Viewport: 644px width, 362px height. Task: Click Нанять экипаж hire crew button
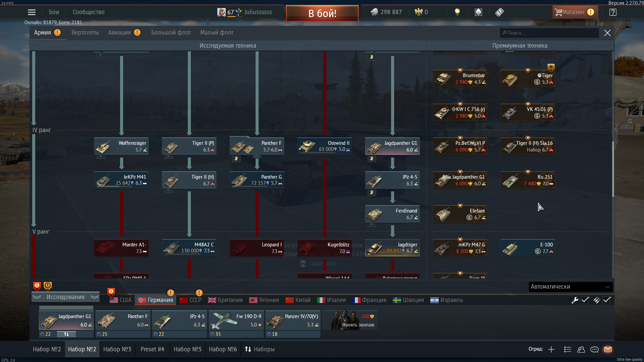pyautogui.click(x=350, y=320)
